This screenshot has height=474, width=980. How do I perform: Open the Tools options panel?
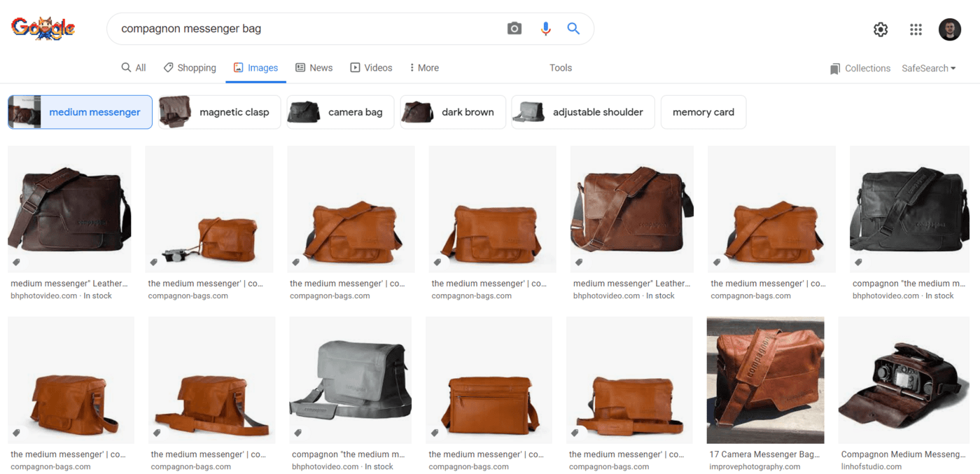(x=561, y=68)
